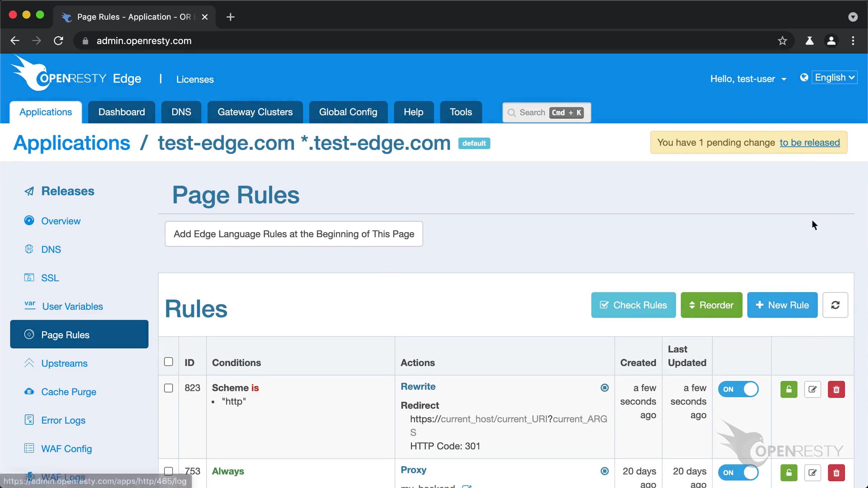Bookmark this page with the star icon
Screen dimensions: 868x488
(x=782, y=41)
